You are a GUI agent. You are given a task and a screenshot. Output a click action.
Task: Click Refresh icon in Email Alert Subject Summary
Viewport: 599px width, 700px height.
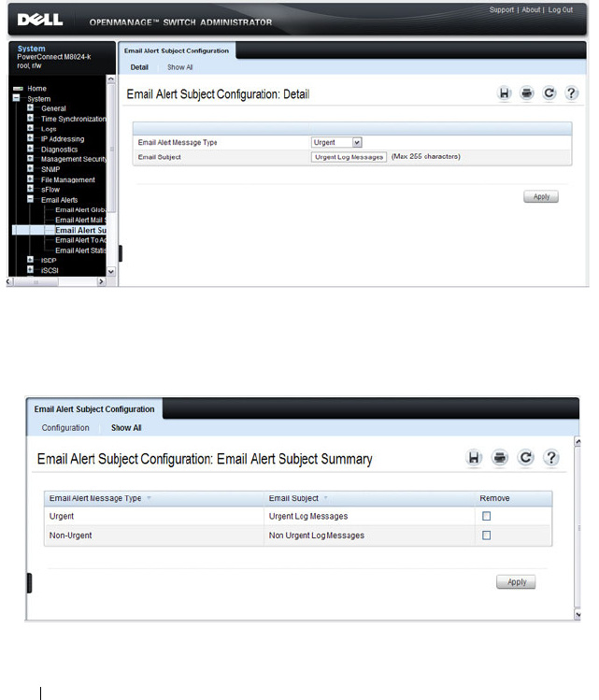(x=525, y=458)
